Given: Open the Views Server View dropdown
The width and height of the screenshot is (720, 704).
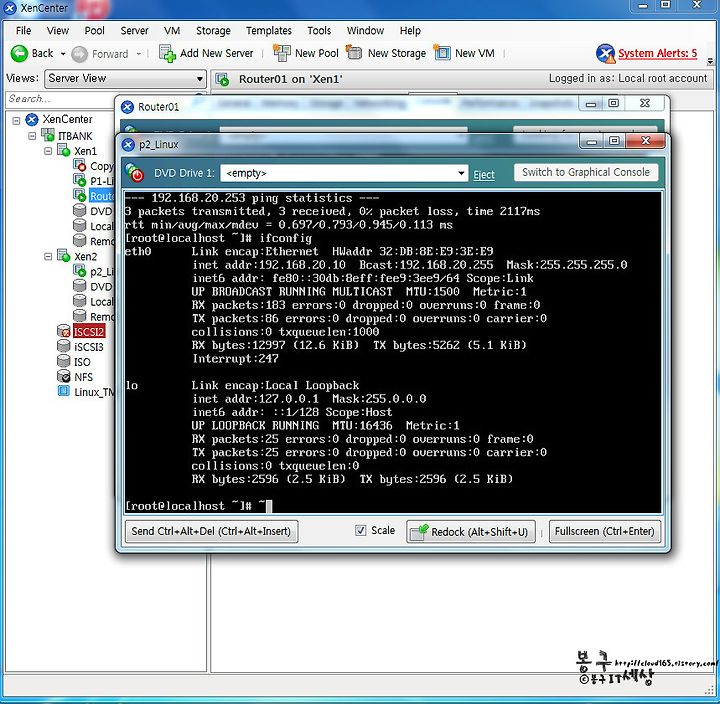Looking at the screenshot, I should tap(125, 79).
